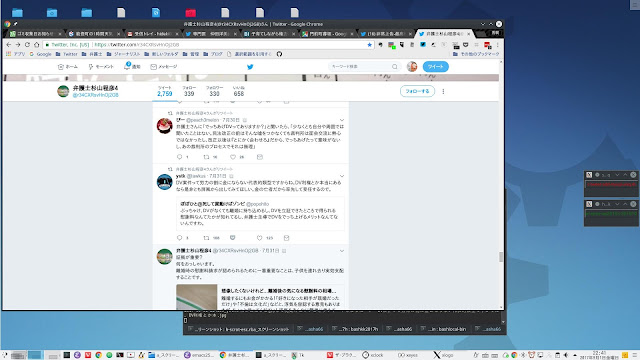Viewport: 640px width, 360px height.
Task: Click the page's vertical scrollbar thumb
Action: pyautogui.click(x=501, y=257)
